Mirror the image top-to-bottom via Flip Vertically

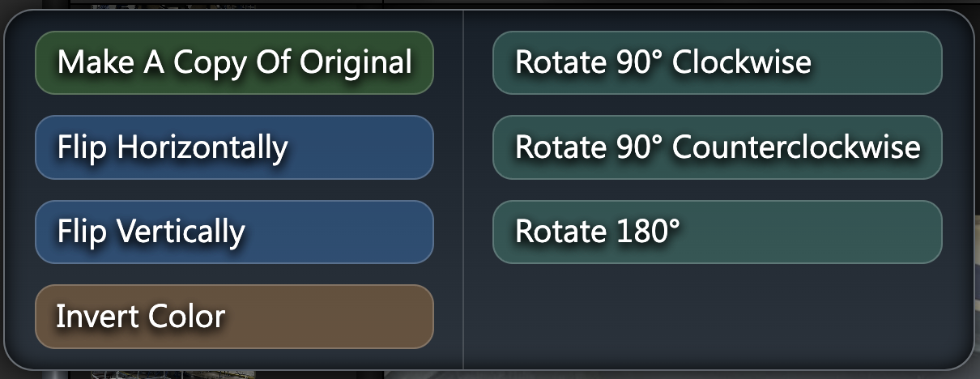(234, 232)
